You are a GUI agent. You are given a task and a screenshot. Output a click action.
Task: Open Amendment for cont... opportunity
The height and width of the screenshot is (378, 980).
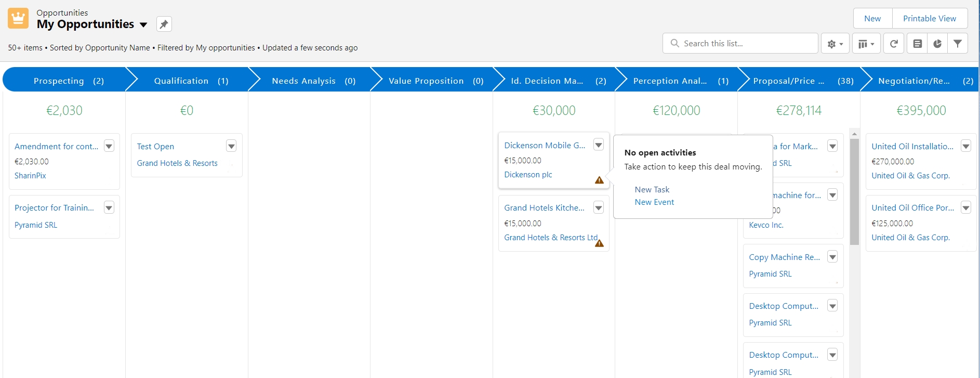(x=56, y=147)
